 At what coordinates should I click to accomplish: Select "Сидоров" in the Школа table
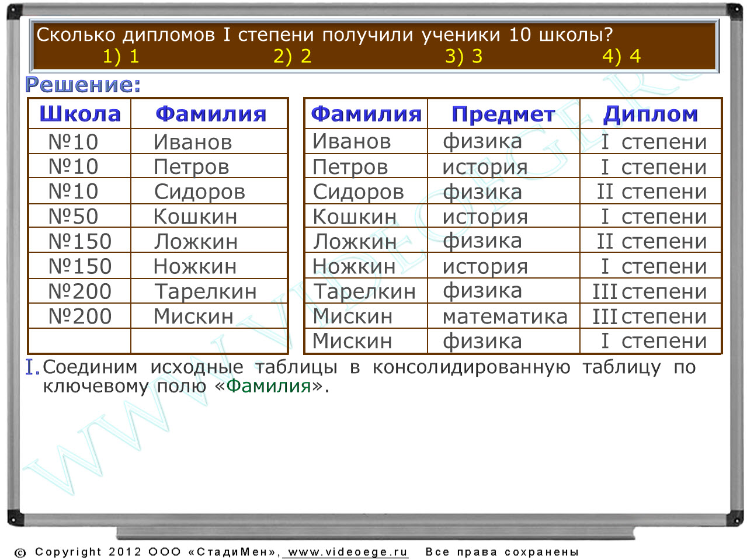[199, 193]
